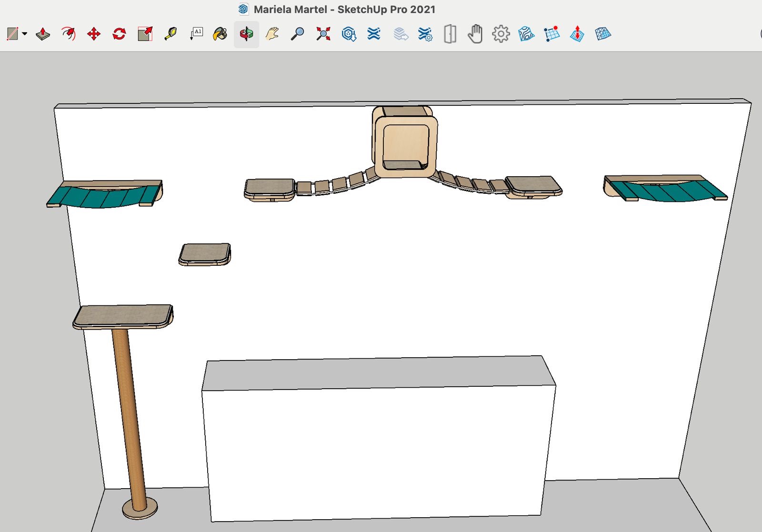Select the Offset tool
Viewport: 762px width, 532px height.
[x=69, y=34]
